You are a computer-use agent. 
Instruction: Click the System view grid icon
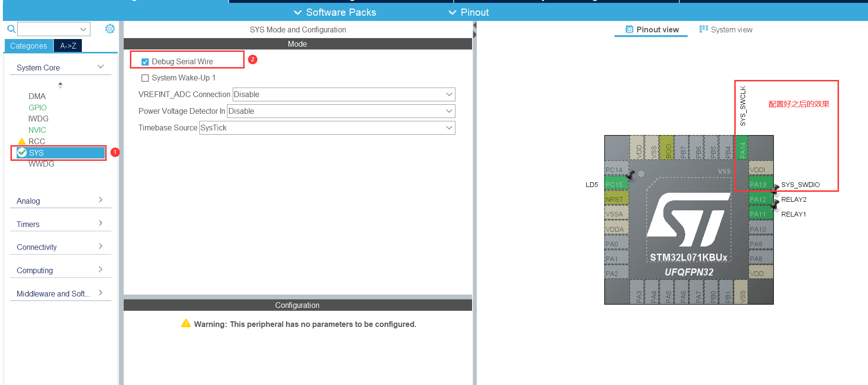click(x=703, y=30)
